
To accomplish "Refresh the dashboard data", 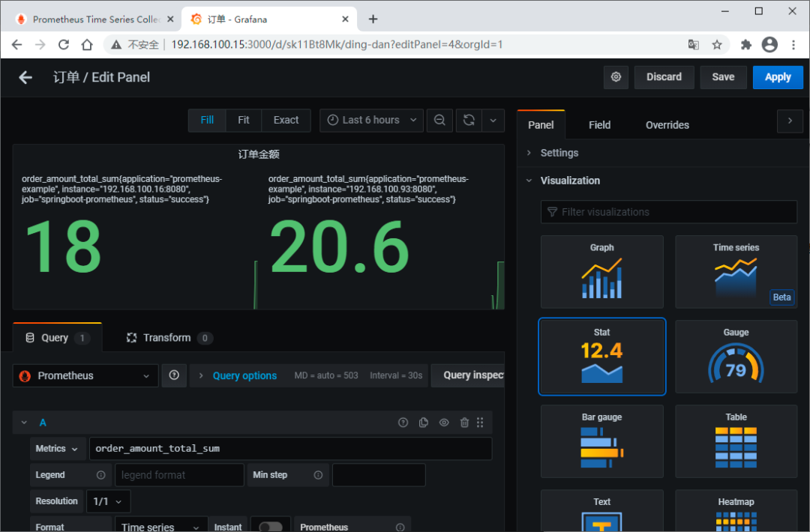I will (x=469, y=120).
